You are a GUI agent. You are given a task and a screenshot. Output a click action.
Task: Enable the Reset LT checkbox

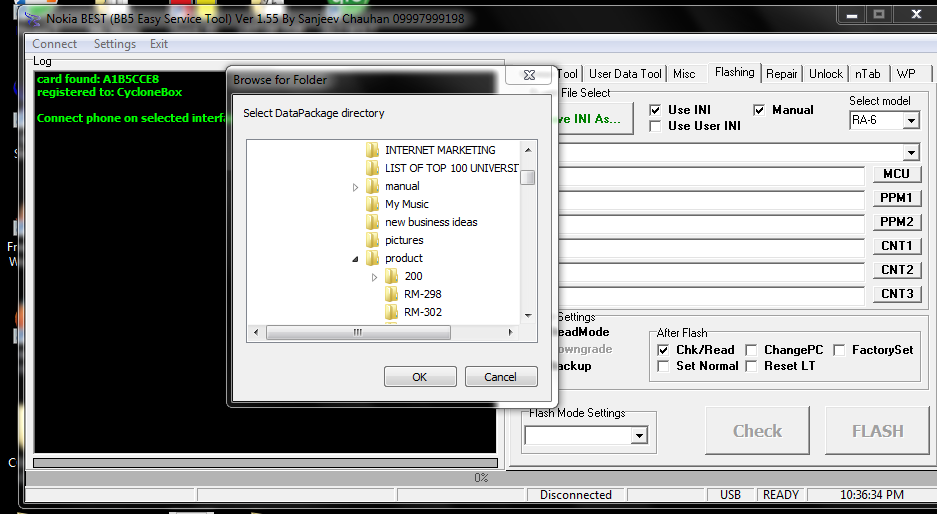751,366
